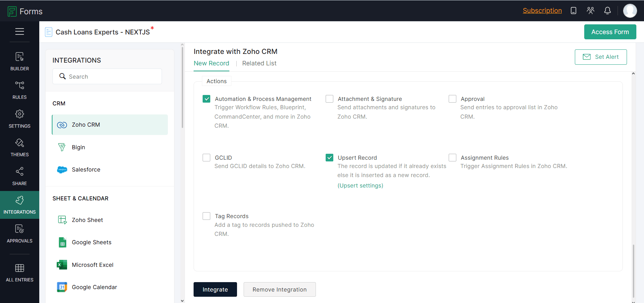Toggle the hamburger navigation menu

click(19, 32)
